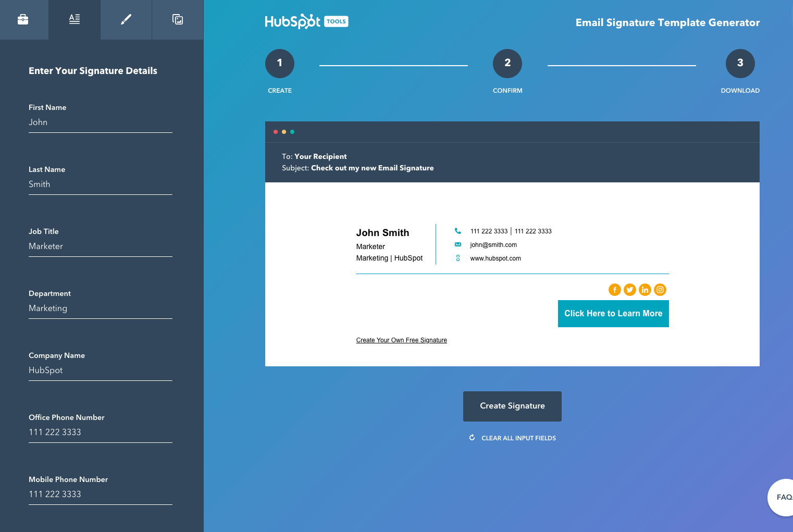
Task: Click the Job Title field
Action: (x=100, y=246)
